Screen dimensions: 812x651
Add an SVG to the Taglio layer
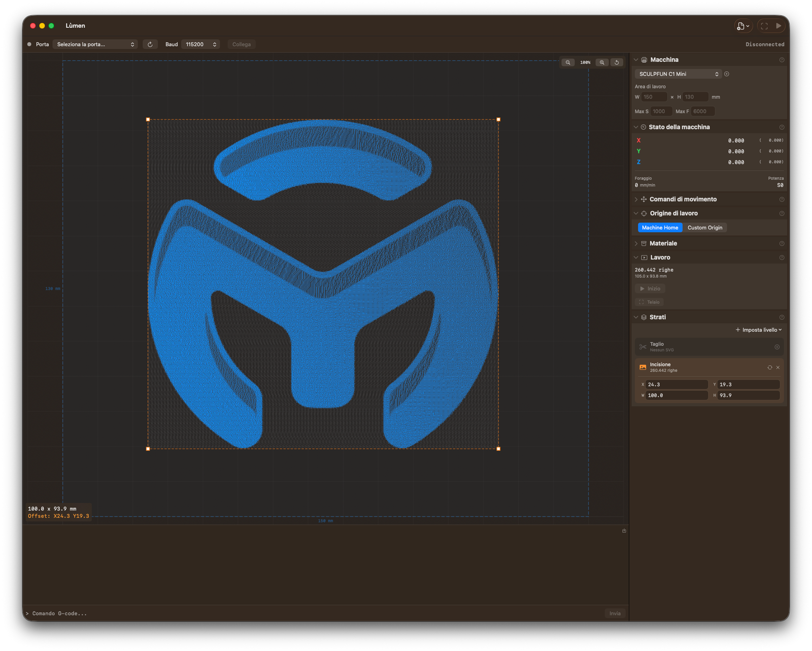776,347
